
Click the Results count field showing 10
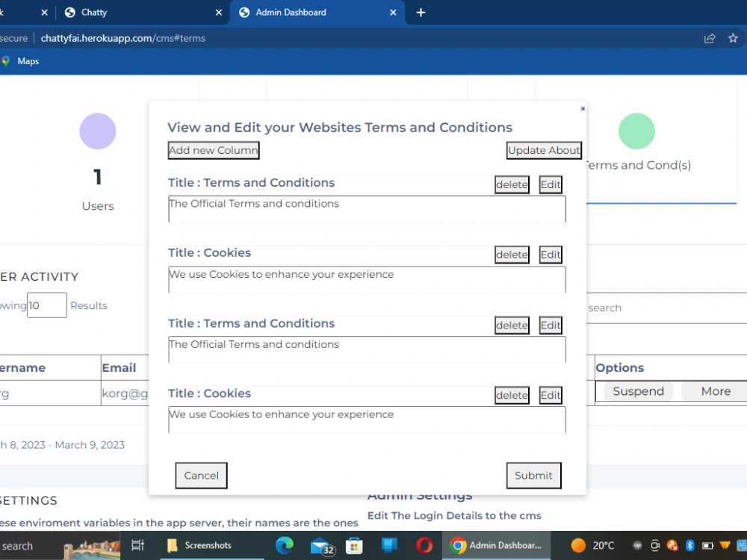46,305
